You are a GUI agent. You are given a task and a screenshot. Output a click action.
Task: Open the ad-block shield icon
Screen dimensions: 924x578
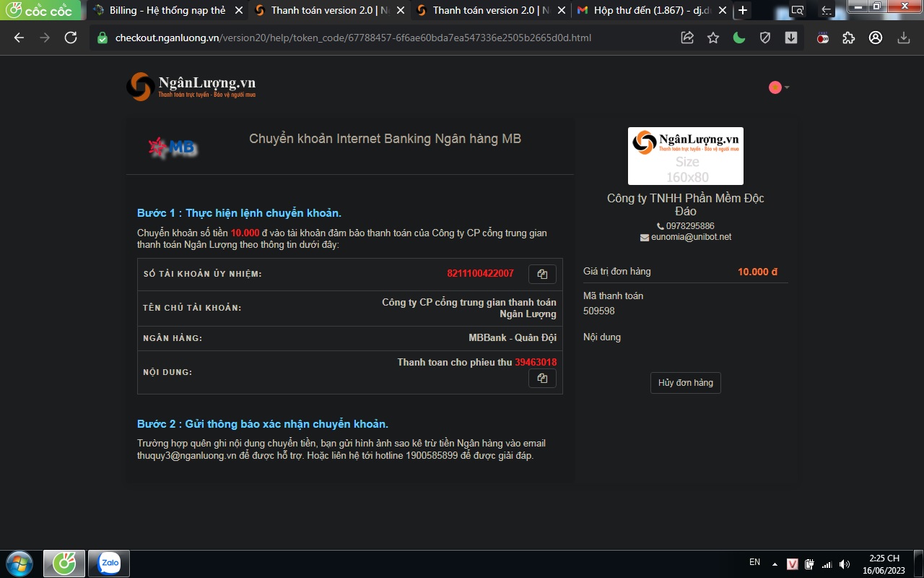(x=765, y=38)
